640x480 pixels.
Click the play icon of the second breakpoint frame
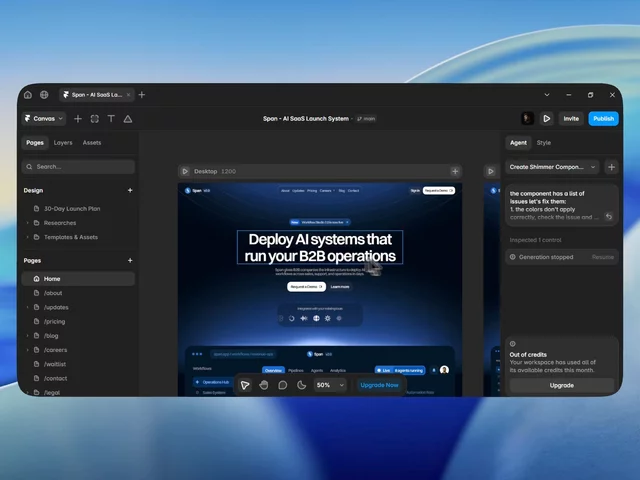pyautogui.click(x=491, y=171)
